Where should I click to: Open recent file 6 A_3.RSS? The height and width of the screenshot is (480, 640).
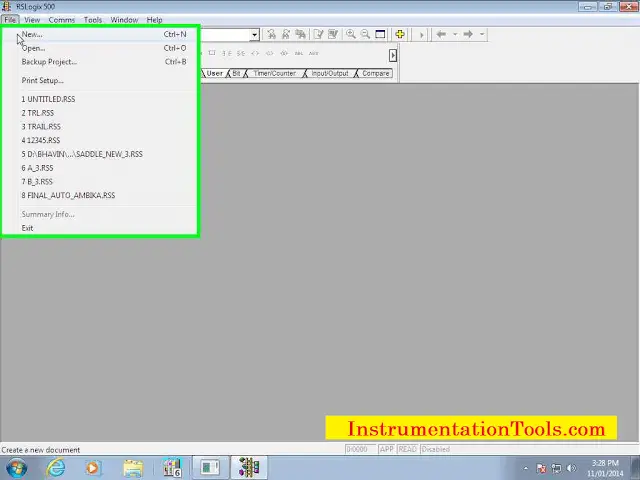pos(100,168)
